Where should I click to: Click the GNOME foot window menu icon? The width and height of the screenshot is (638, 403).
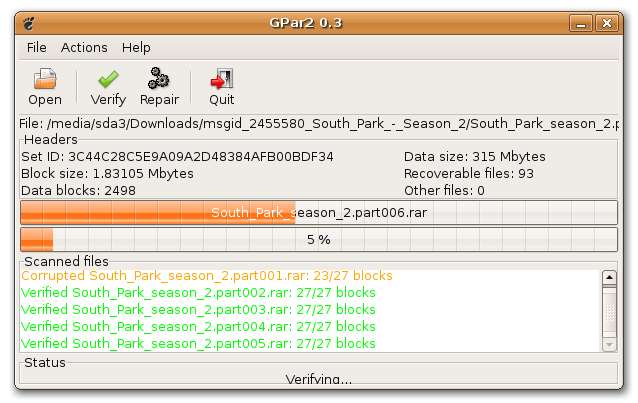[x=29, y=24]
